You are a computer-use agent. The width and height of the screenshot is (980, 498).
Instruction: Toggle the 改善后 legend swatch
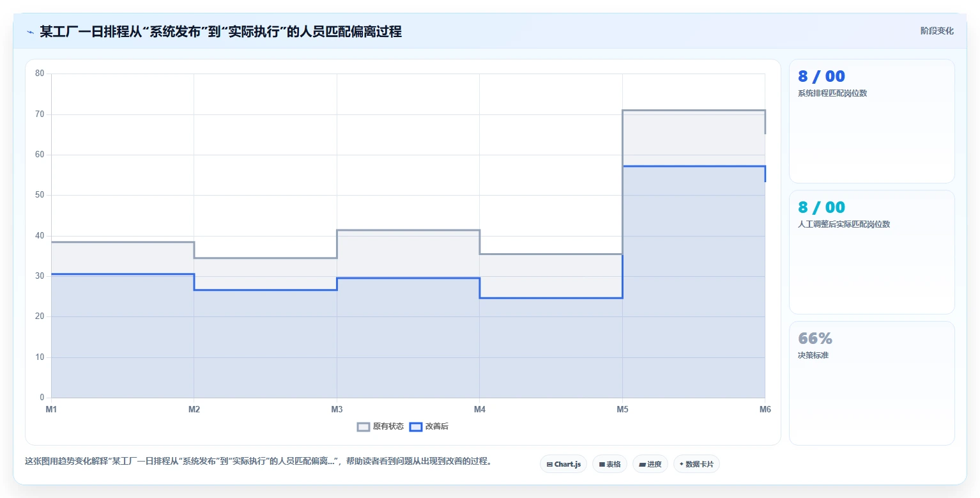coord(416,427)
